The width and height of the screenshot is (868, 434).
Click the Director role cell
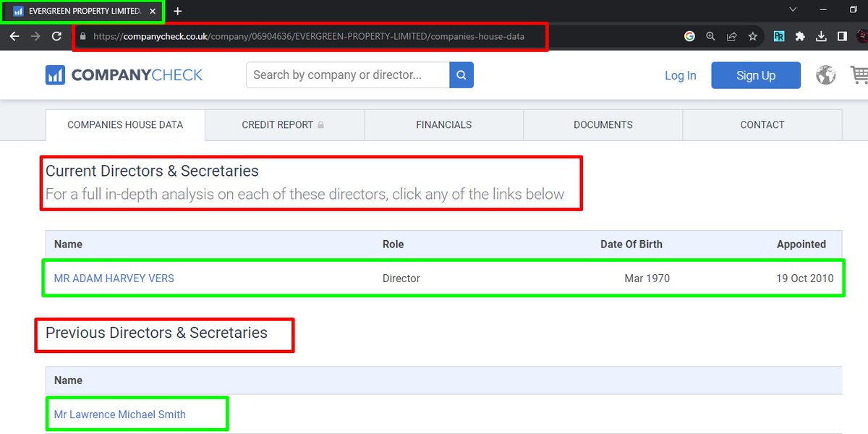click(x=401, y=278)
